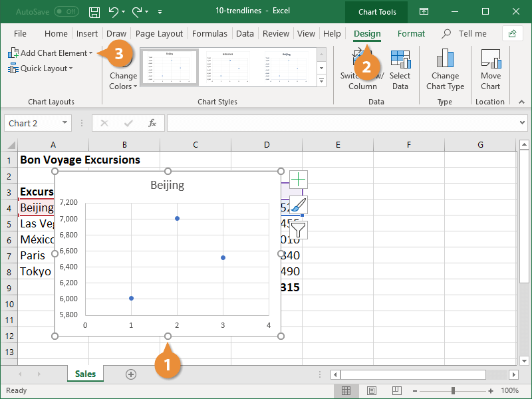Open the Name Box dropdown arrow
The height and width of the screenshot is (399, 532).
point(65,123)
